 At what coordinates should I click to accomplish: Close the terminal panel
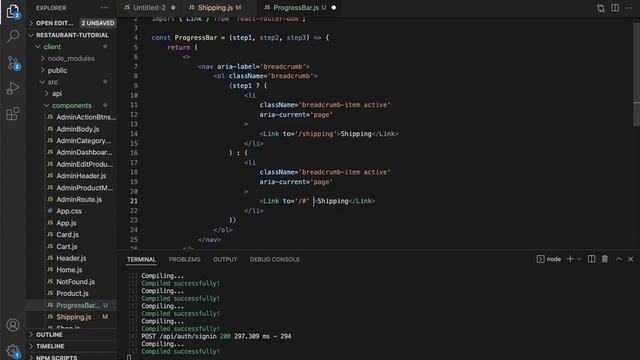tap(631, 259)
